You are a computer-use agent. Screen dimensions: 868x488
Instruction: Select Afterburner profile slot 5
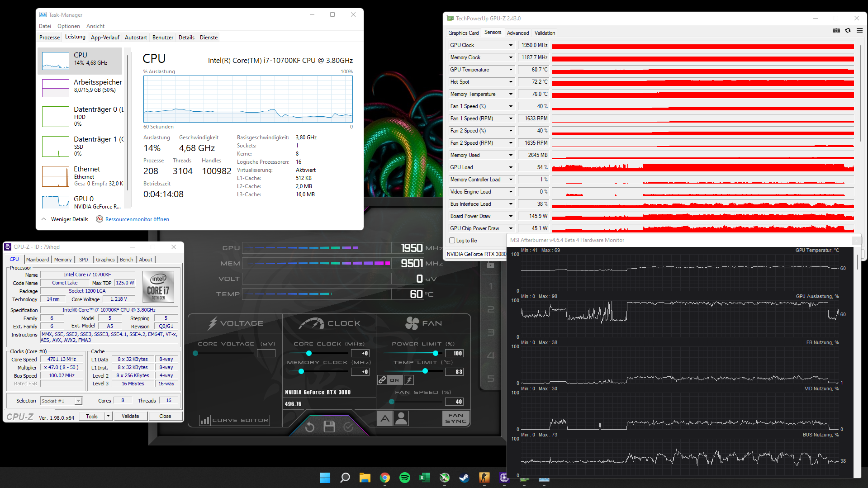pyautogui.click(x=491, y=379)
